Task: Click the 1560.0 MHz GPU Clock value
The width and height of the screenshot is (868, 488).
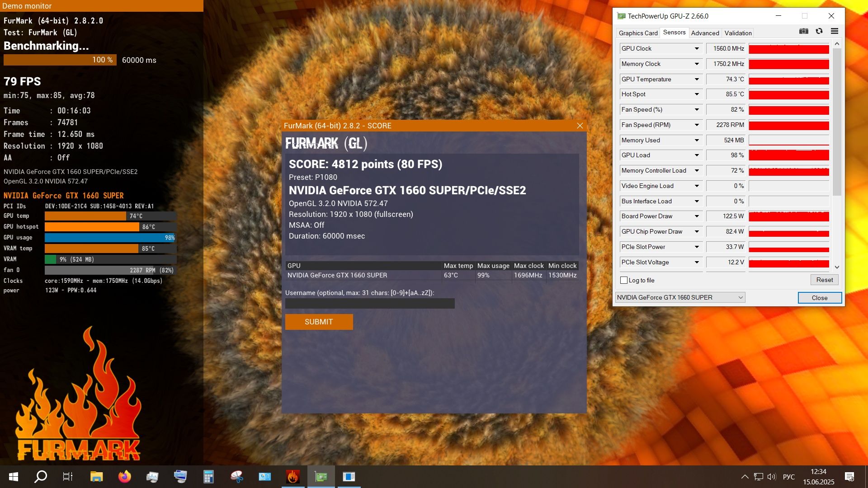Action: (726, 48)
